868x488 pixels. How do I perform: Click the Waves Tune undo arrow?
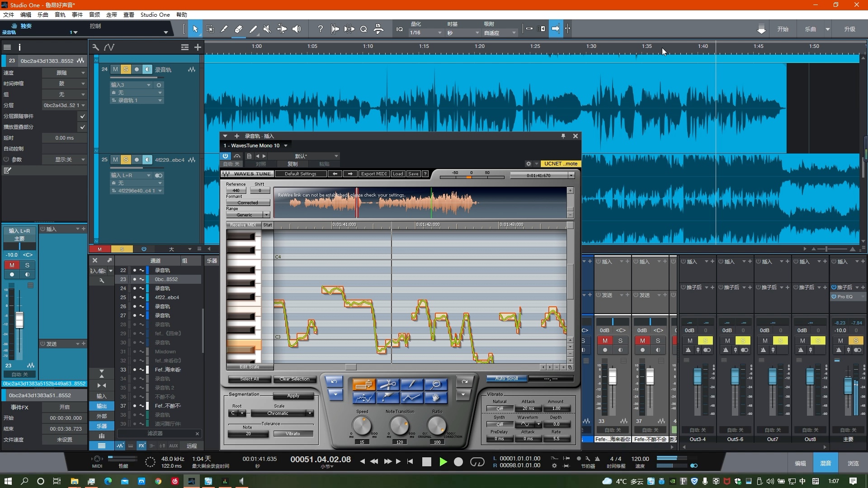(335, 382)
